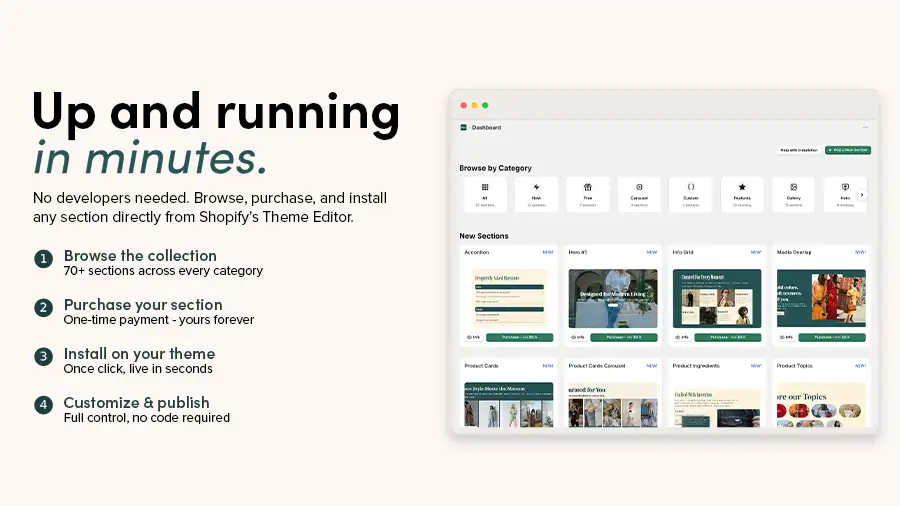Click the NEW badge on Product Topics card

click(860, 366)
